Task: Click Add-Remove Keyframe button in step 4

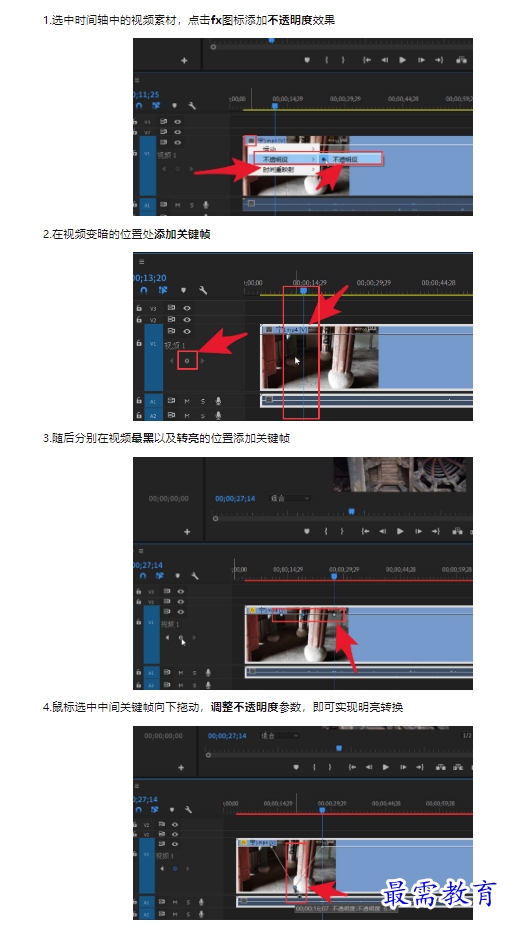Action: [x=175, y=868]
